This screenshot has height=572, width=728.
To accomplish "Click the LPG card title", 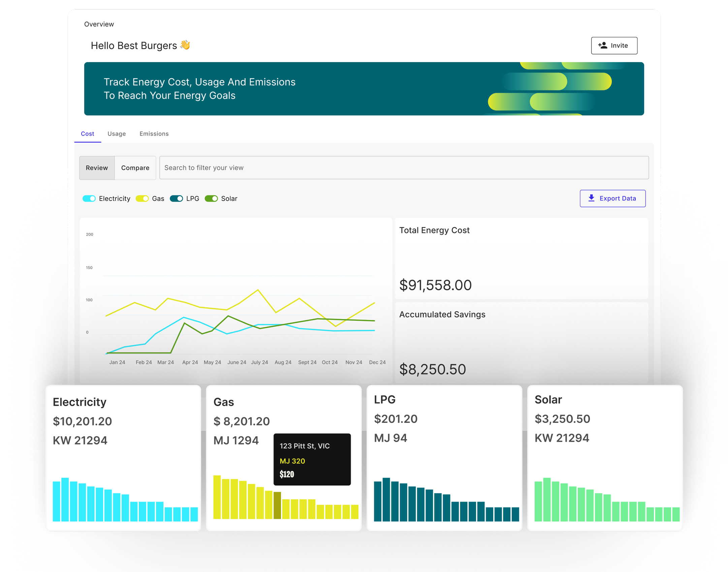I will click(x=385, y=400).
